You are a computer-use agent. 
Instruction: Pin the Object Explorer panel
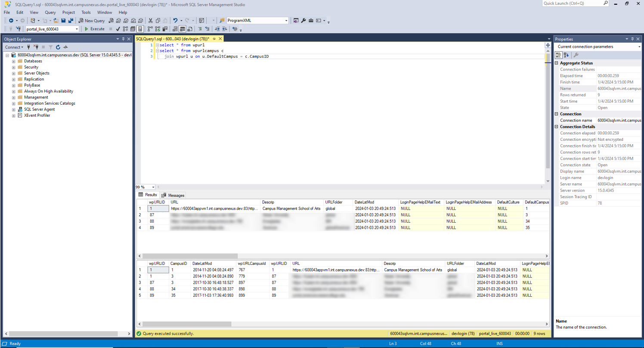coord(123,39)
